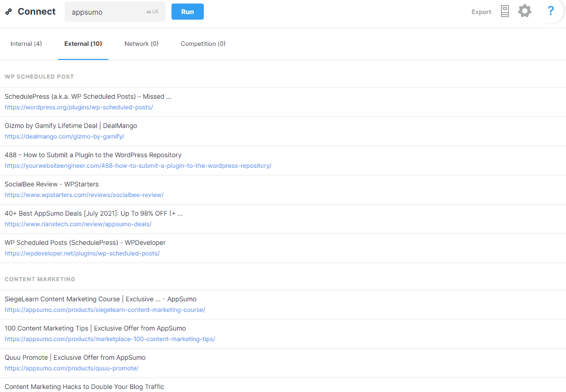Image resolution: width=566 pixels, height=392 pixels.
Task: Open the wordpress.org wp-scheduled-posts link
Action: (x=79, y=107)
